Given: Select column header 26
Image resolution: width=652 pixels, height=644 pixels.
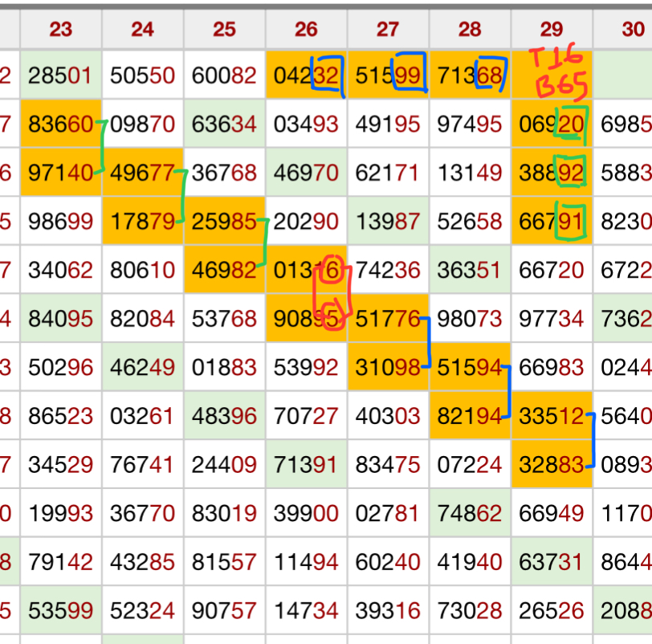Looking at the screenshot, I should (306, 30).
